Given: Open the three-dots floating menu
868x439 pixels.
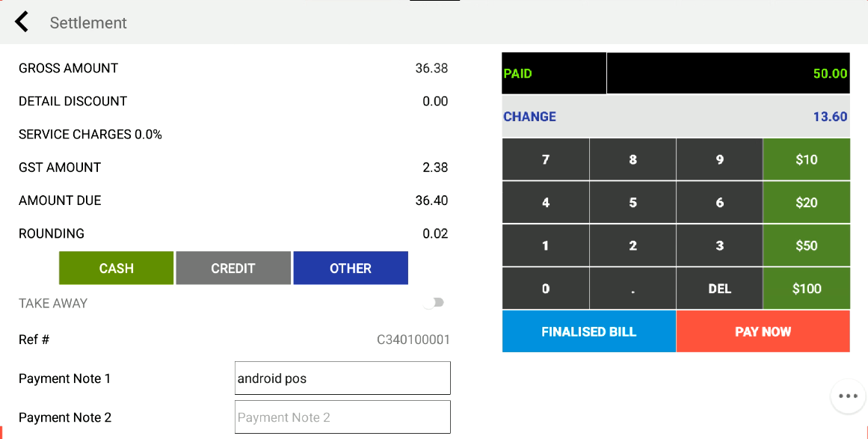Looking at the screenshot, I should (x=847, y=396).
